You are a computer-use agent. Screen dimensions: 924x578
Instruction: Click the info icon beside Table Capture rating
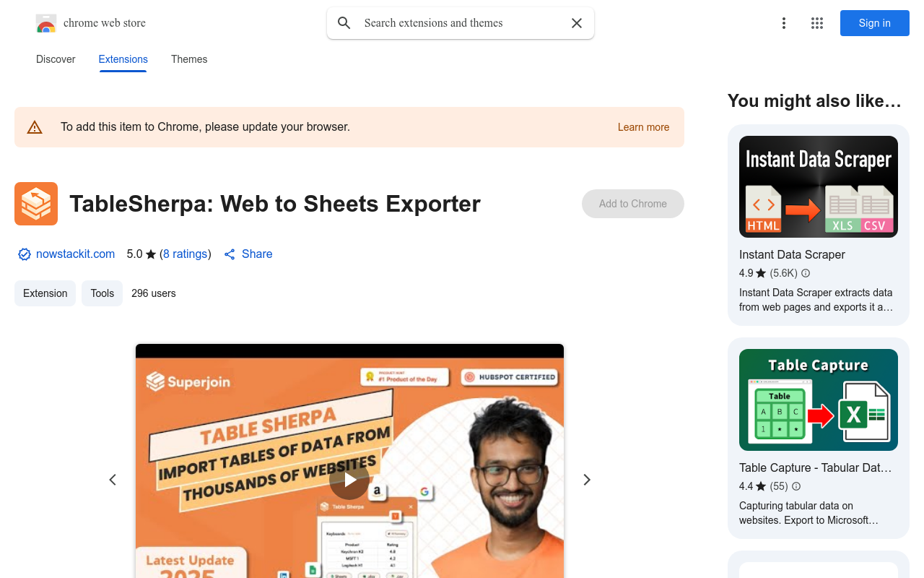[796, 486]
